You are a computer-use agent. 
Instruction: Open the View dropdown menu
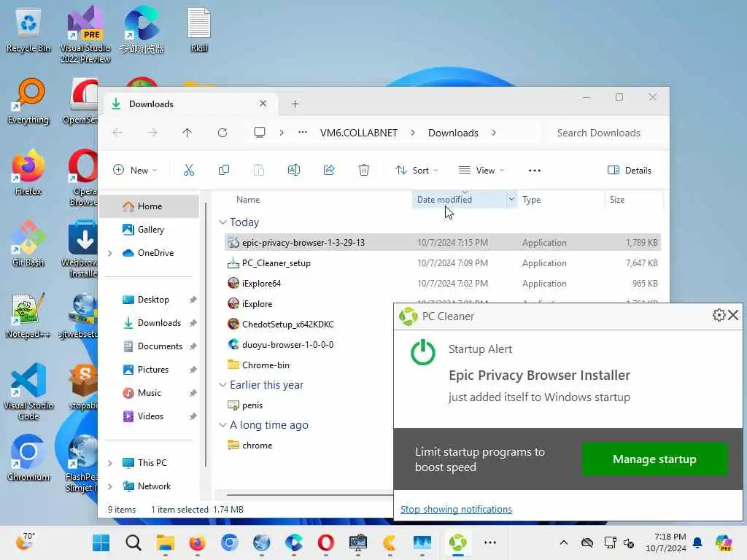(481, 170)
